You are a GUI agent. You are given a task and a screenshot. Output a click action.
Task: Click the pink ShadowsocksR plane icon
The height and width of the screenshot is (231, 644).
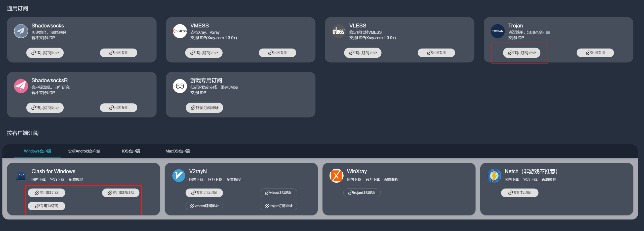pos(21,86)
